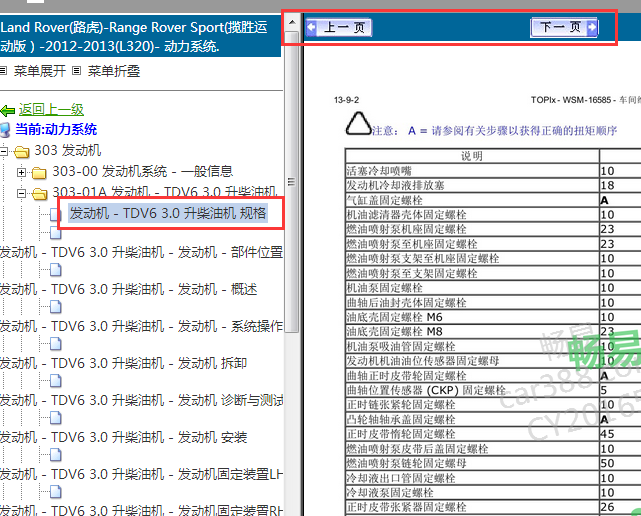641x516 pixels.
Task: Click the document icon for 固定装置LH entry
Action: (56, 455)
